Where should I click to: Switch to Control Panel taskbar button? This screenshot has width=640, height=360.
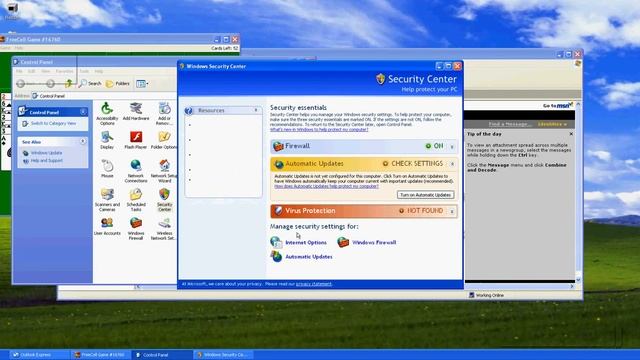162,355
